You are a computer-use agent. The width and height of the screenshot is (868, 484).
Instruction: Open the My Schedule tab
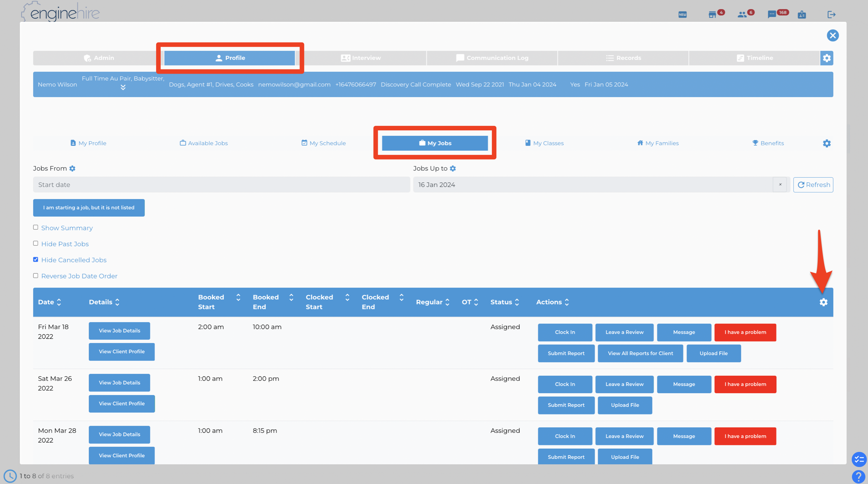point(323,143)
